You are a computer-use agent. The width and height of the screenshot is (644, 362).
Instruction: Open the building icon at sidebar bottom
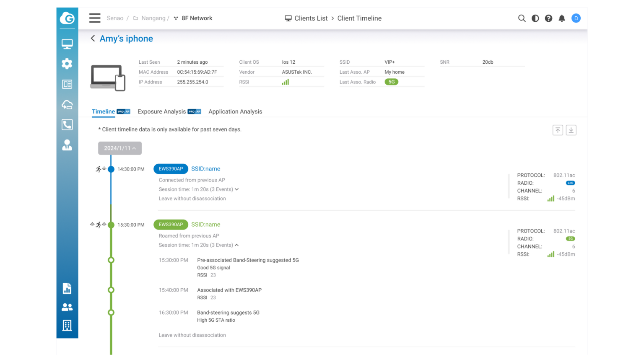(67, 326)
